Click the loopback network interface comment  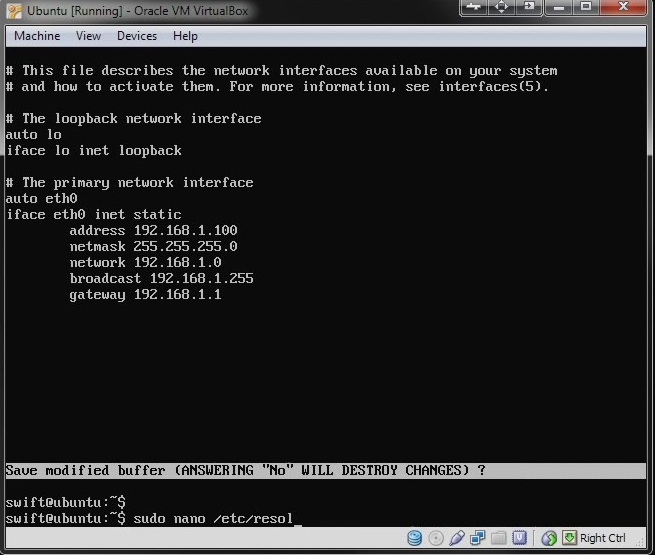click(134, 119)
